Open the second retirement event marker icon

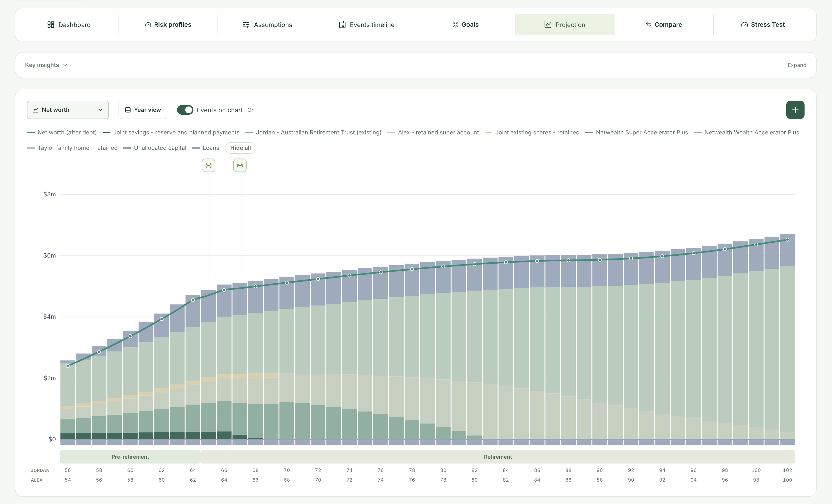pos(240,165)
